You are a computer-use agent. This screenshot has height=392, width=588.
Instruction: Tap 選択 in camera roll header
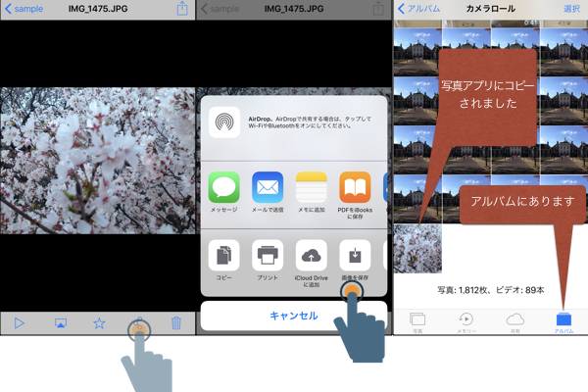click(x=571, y=9)
